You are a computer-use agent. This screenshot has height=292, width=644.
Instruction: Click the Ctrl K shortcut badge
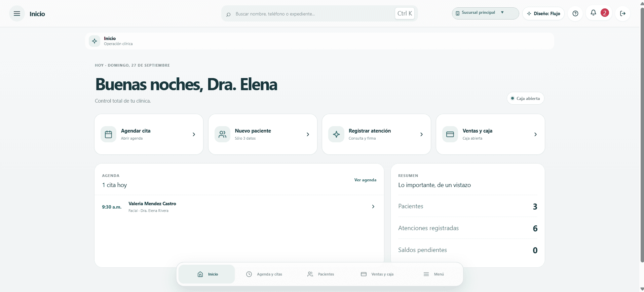click(405, 13)
